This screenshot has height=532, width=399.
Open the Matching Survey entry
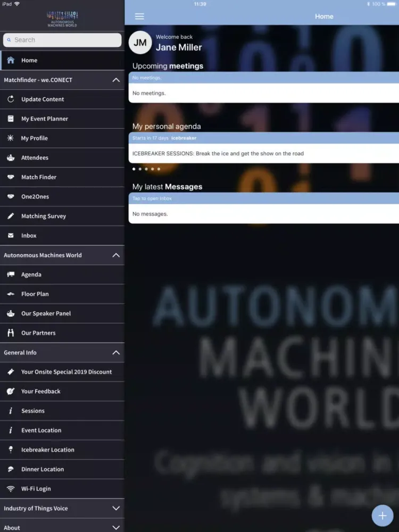(x=62, y=216)
